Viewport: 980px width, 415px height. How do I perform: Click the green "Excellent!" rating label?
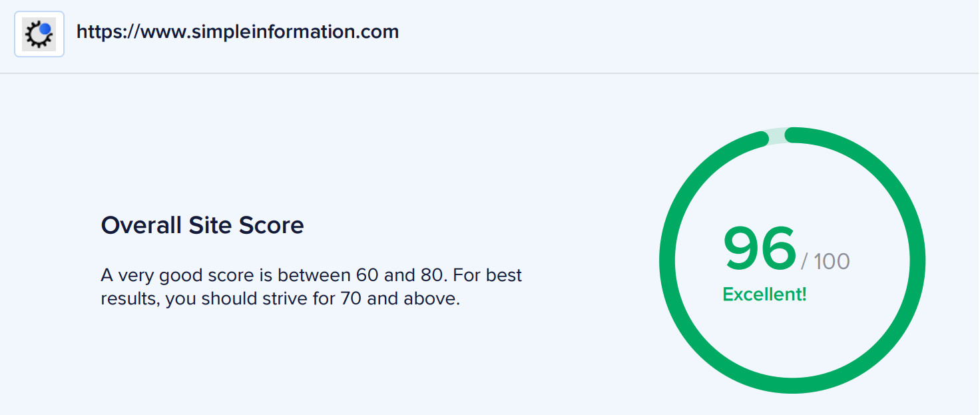point(764,294)
